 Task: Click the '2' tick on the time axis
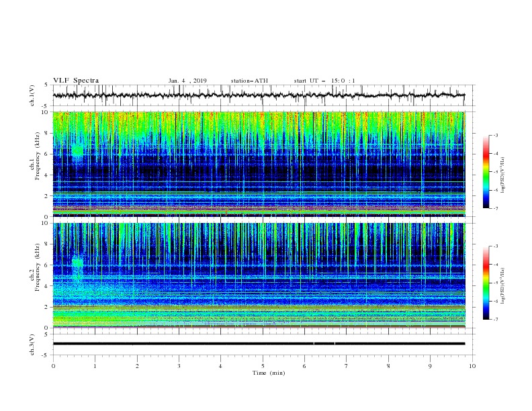(x=137, y=366)
